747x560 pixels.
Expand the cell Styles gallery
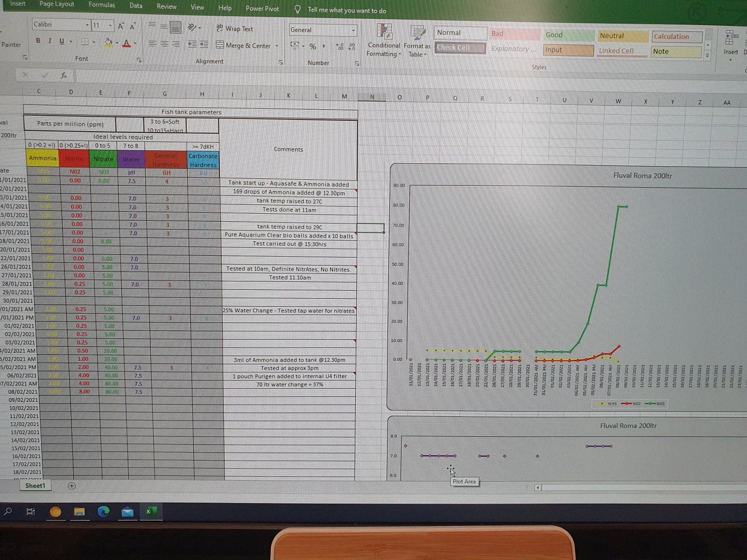tap(707, 55)
